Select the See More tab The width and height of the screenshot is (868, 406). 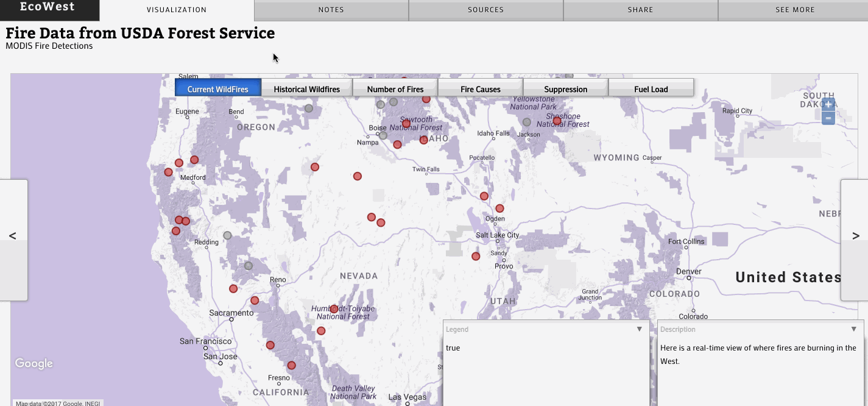795,10
